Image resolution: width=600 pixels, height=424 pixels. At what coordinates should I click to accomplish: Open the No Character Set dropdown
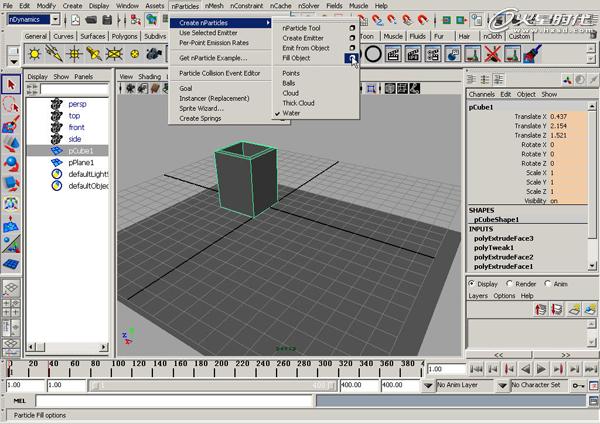tap(503, 385)
